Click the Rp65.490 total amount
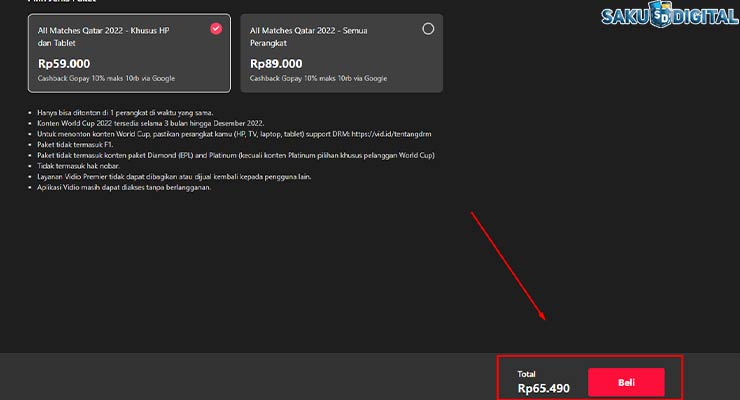This screenshot has width=740, height=400. [542, 388]
